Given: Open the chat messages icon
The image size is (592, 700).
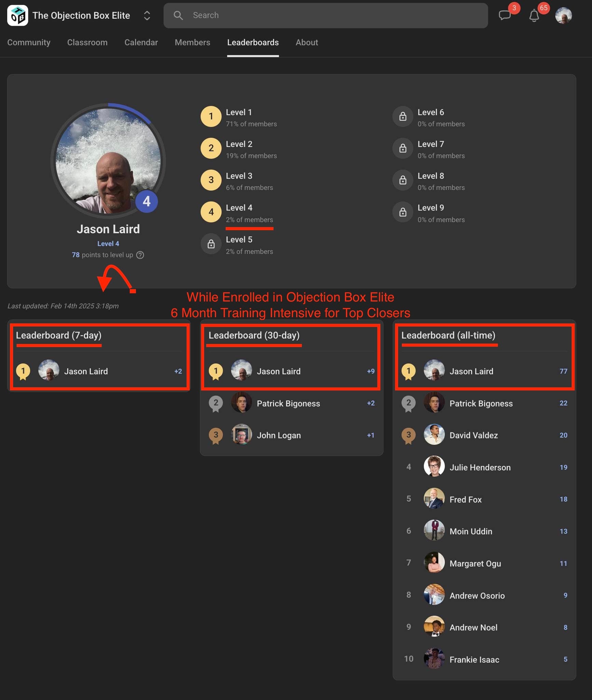Looking at the screenshot, I should [x=505, y=15].
